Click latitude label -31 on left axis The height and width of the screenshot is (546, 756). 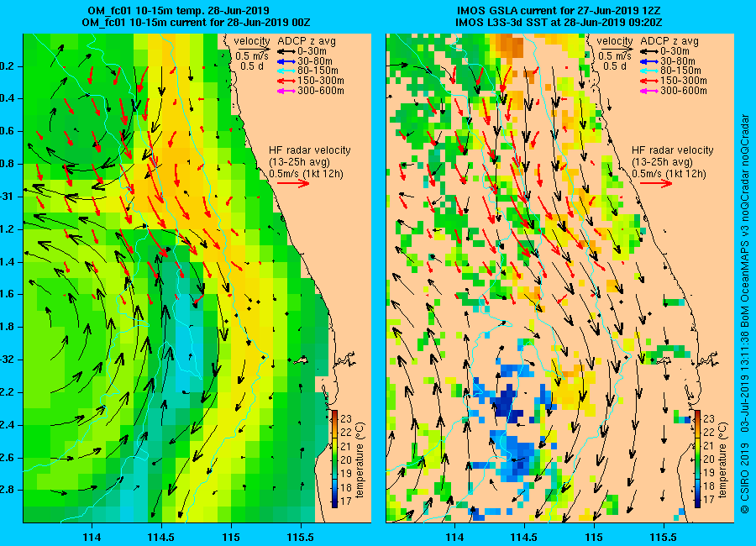[x=7, y=197]
